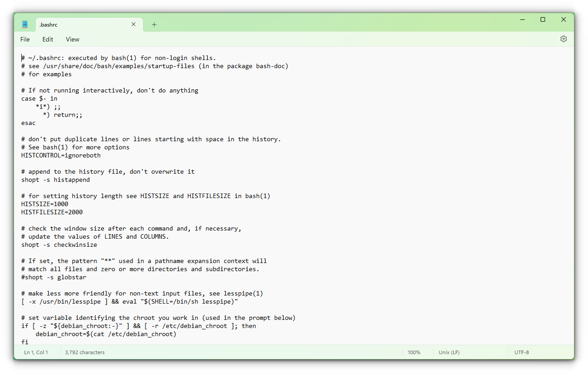
Task: Click the UTF-8 encoding status entry
Action: tap(522, 352)
